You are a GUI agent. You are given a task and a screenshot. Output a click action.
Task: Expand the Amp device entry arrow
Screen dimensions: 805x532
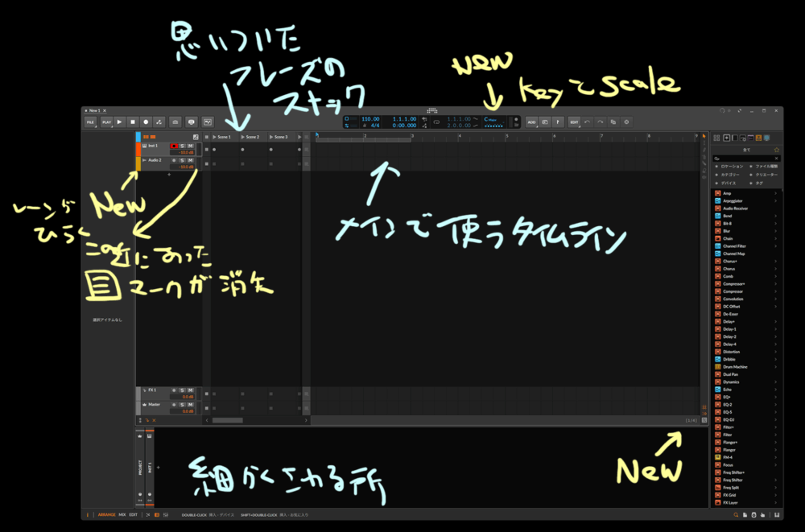coord(775,193)
